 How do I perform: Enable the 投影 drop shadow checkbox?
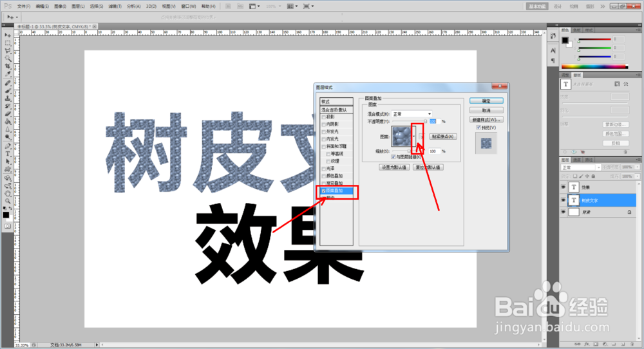[324, 117]
